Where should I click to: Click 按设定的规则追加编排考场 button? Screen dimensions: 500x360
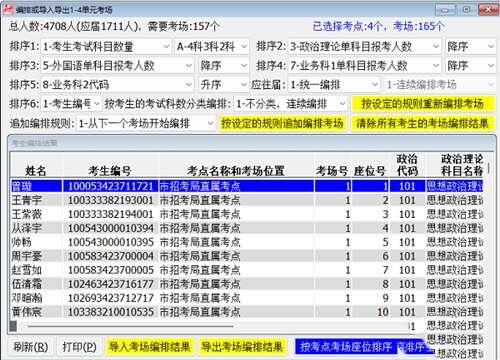pos(282,123)
